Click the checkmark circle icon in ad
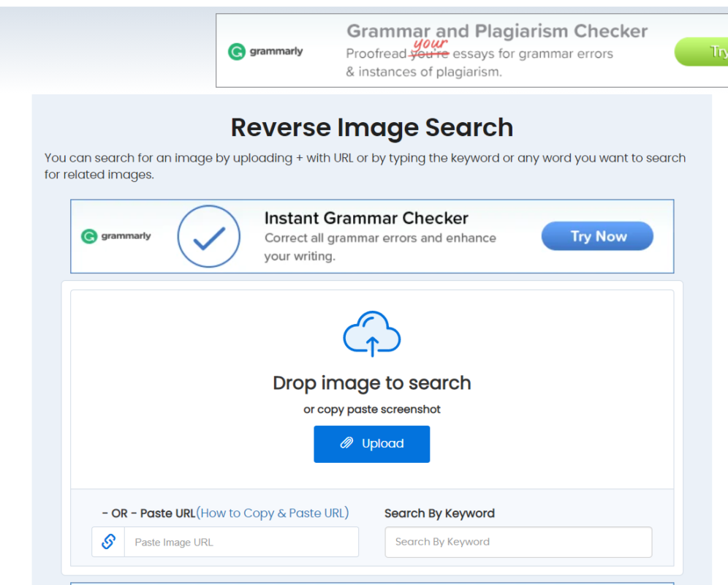 [x=208, y=236]
